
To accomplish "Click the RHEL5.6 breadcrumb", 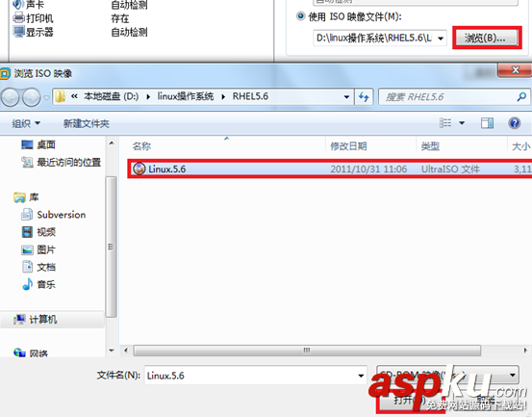I will click(x=250, y=96).
